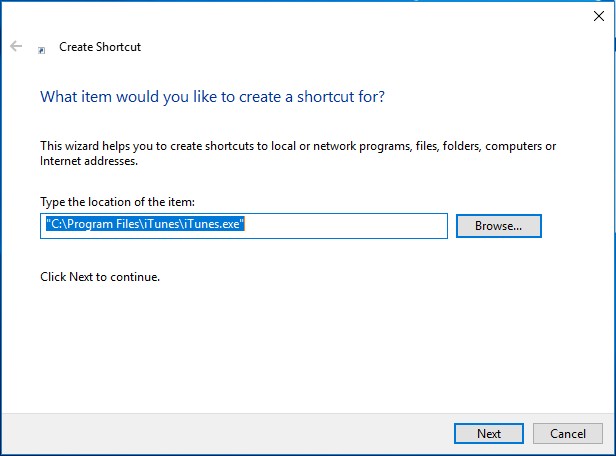Click the highlighted iTunes.exe path text
The height and width of the screenshot is (456, 616).
[x=145, y=226]
